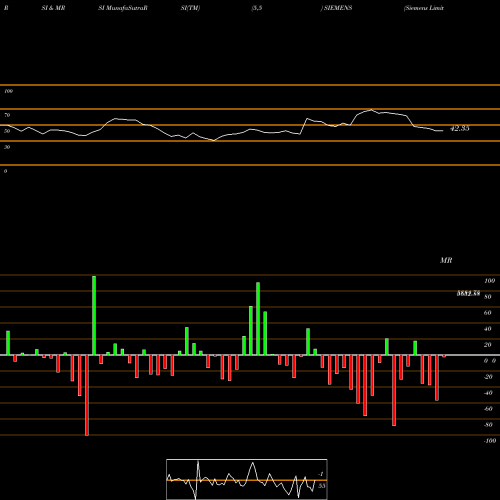Click the 'MR' panel title

[x=446, y=260]
